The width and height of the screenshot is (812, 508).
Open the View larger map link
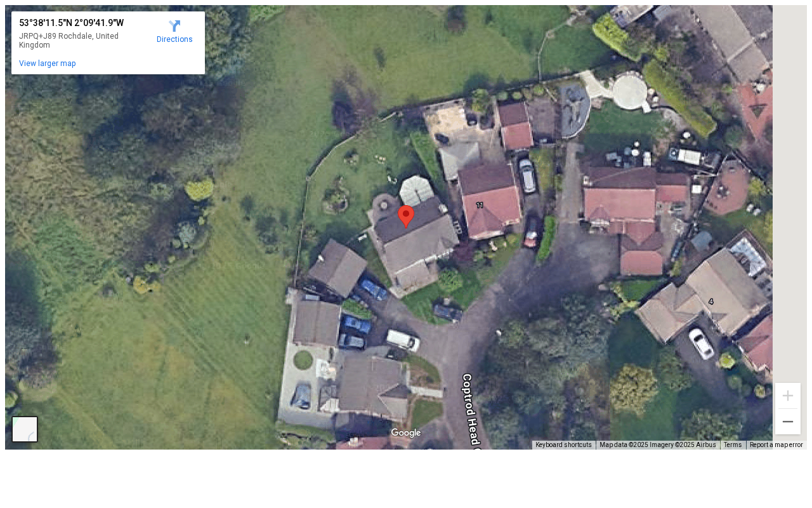click(48, 63)
